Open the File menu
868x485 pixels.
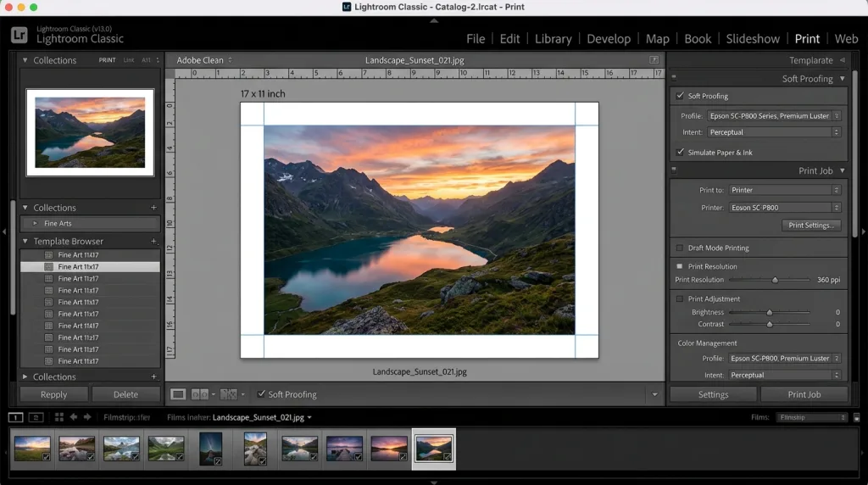coord(475,39)
